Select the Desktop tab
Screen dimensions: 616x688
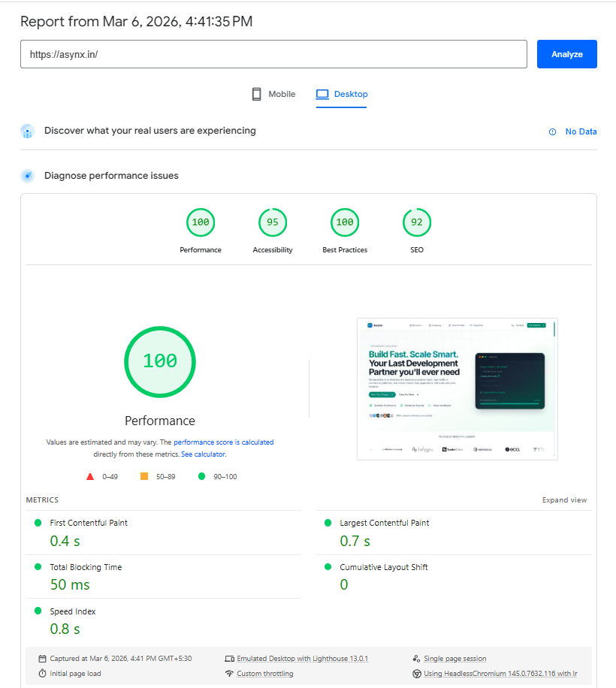(342, 94)
